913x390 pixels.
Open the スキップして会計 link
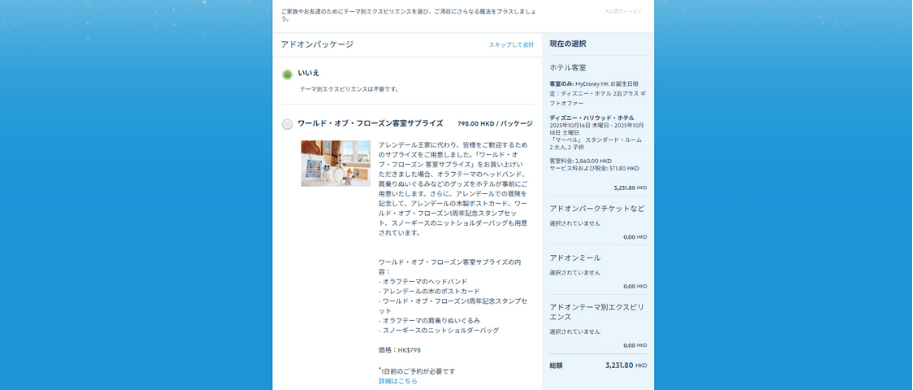pyautogui.click(x=511, y=45)
